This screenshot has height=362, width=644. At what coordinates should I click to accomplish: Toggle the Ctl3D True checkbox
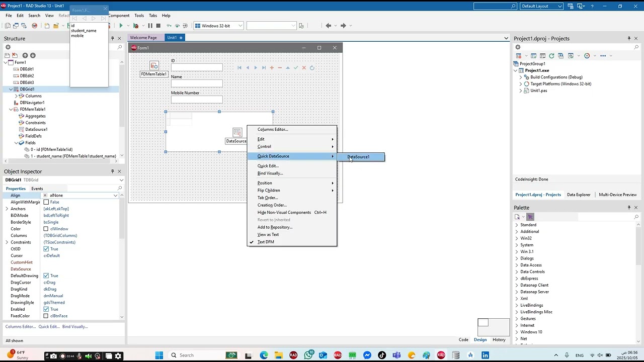[x=46, y=249]
